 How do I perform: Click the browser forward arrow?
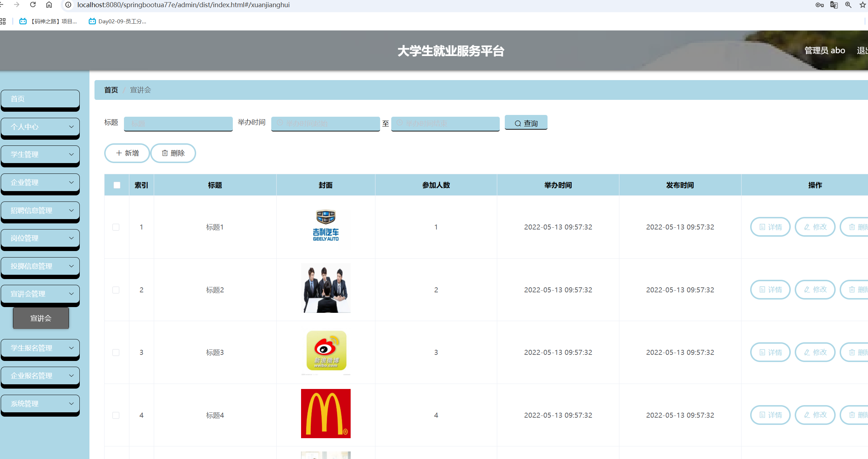(17, 5)
